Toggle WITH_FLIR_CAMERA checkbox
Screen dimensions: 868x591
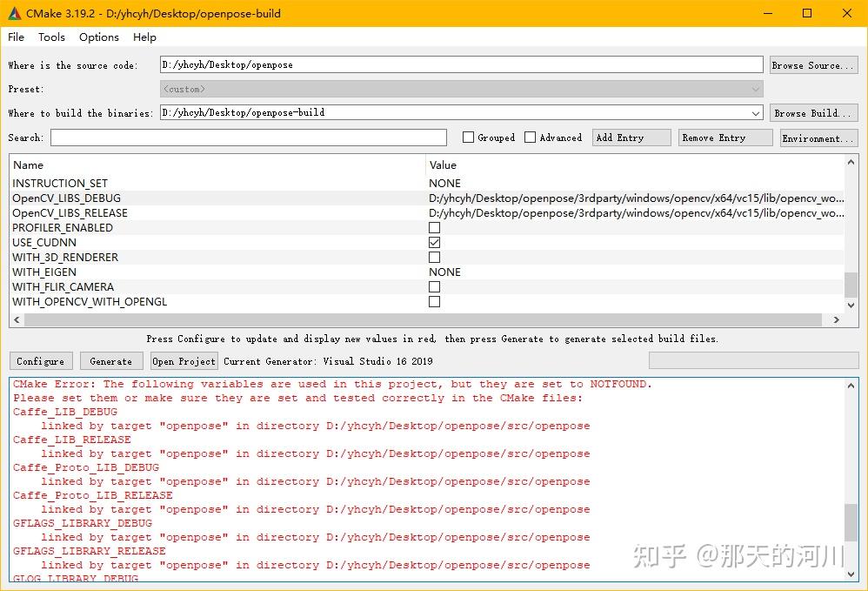click(435, 287)
